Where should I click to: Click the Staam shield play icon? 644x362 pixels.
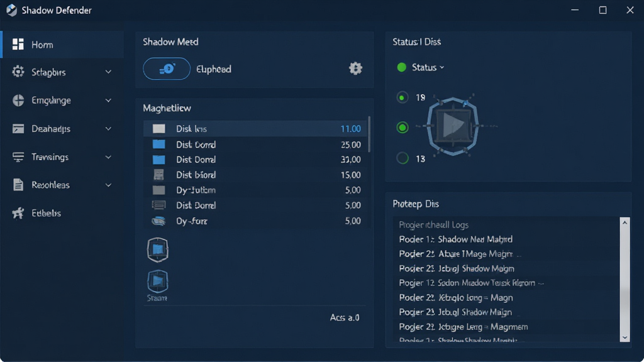tap(158, 281)
